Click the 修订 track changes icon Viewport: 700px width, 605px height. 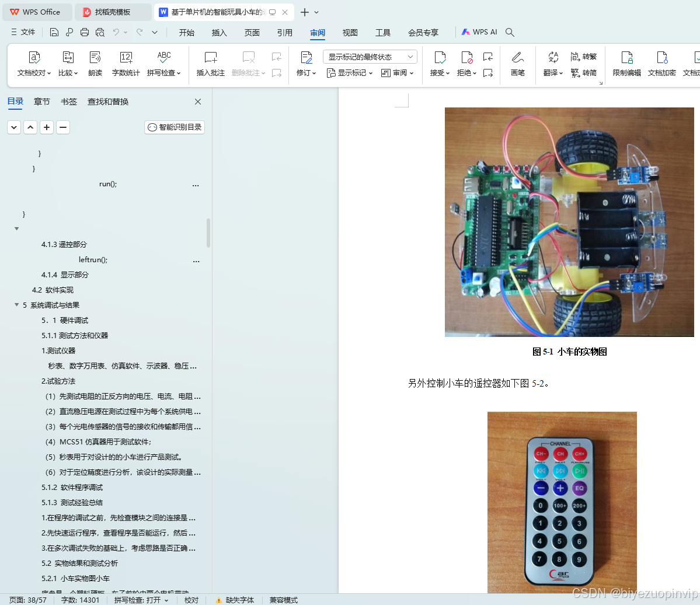click(x=307, y=57)
